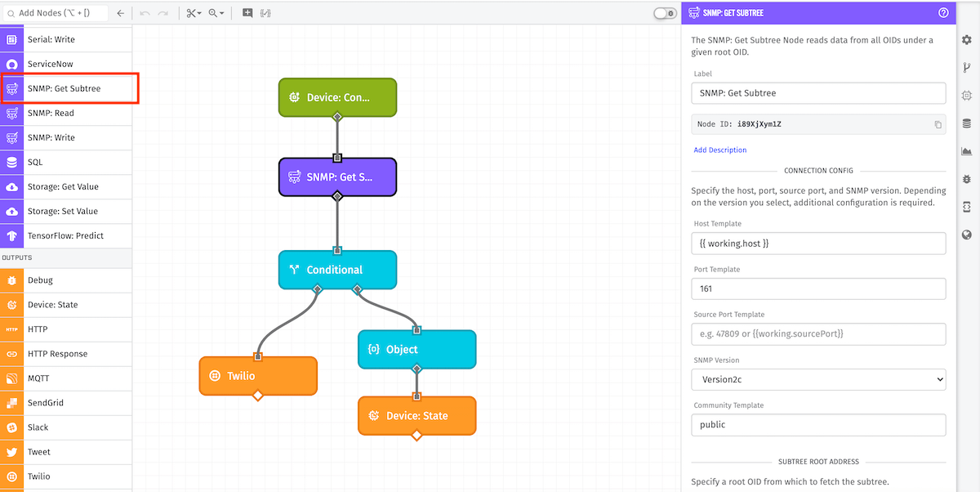Add a comment note to the canvas
980x492 pixels.
pos(247,13)
